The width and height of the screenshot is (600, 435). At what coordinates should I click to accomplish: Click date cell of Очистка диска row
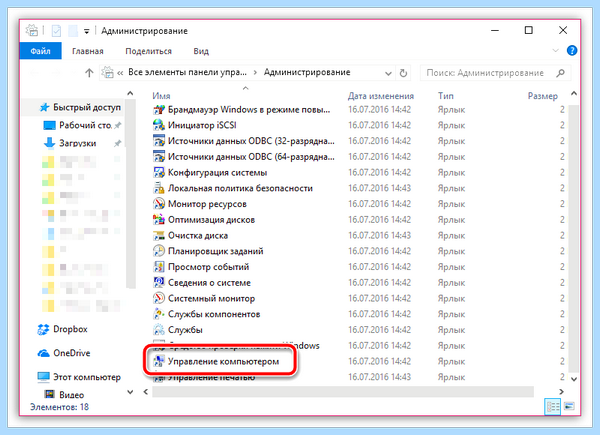click(x=379, y=236)
